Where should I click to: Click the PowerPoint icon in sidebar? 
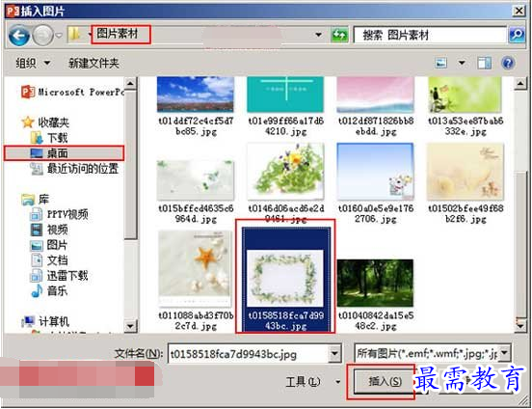pyautogui.click(x=28, y=92)
